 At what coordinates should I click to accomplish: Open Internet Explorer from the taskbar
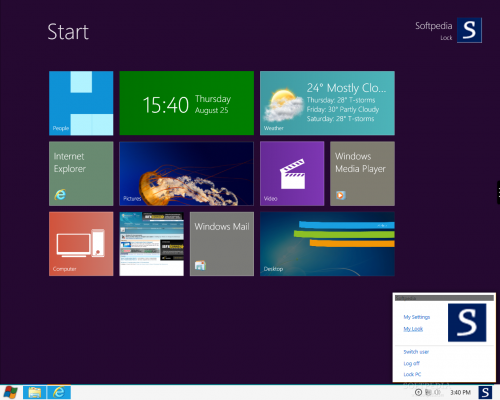tap(59, 392)
